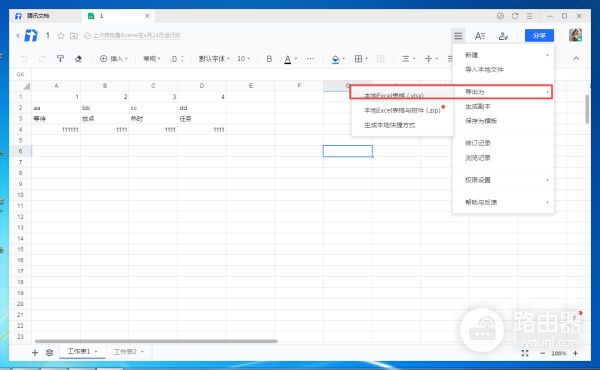The width and height of the screenshot is (600, 370).
Task: Open 修订记录 revision history
Action: coord(503,143)
